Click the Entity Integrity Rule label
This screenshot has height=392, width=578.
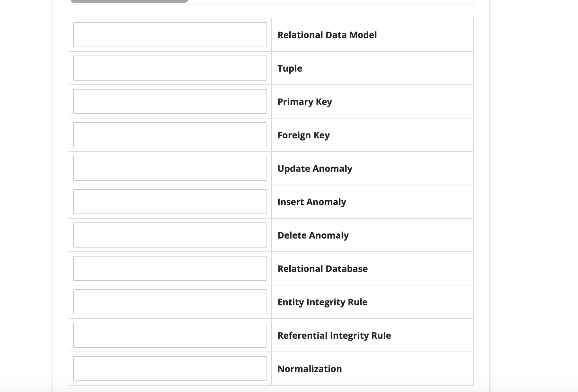click(x=323, y=302)
